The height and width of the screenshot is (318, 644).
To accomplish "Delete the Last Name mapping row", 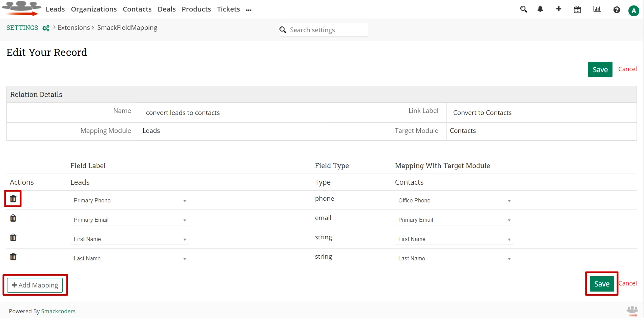I will [x=13, y=257].
